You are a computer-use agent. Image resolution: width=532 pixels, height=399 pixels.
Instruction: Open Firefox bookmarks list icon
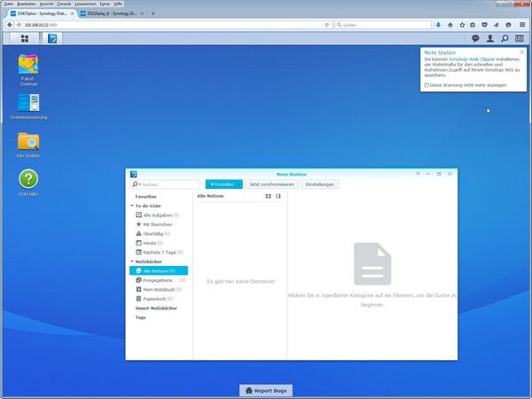point(473,25)
